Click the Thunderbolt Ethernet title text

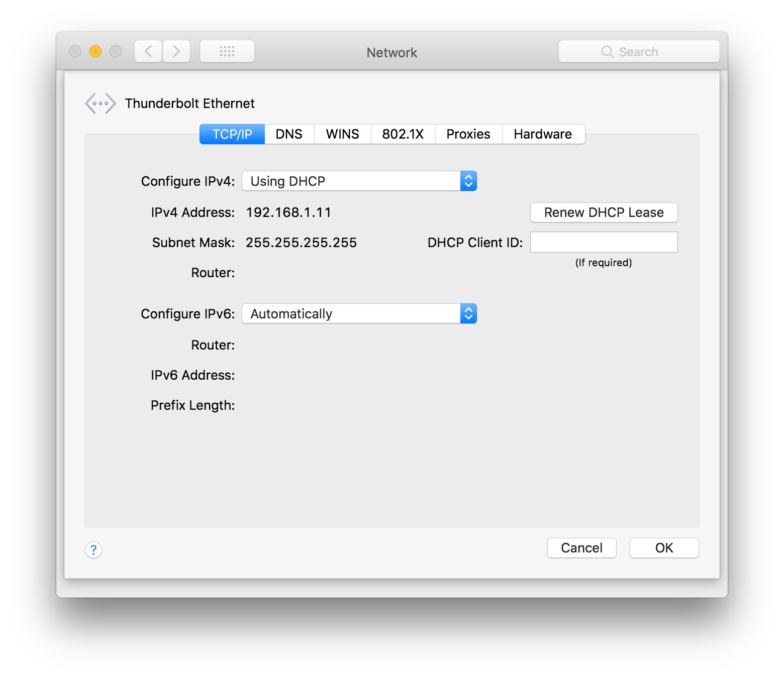pyautogui.click(x=190, y=103)
